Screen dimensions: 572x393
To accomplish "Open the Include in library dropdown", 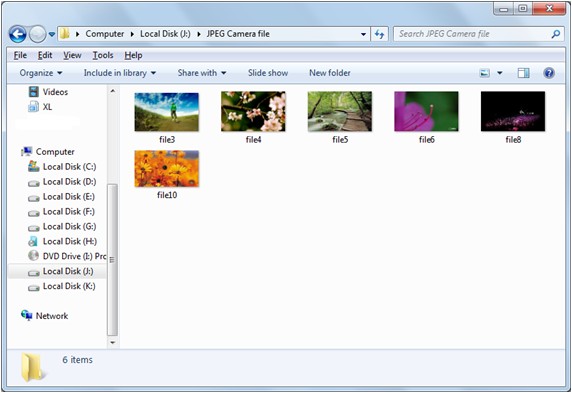I will pyautogui.click(x=120, y=73).
